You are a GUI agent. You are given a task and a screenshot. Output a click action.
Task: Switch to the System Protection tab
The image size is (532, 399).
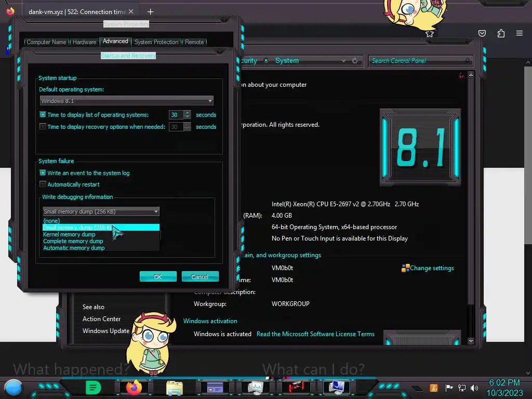point(156,42)
